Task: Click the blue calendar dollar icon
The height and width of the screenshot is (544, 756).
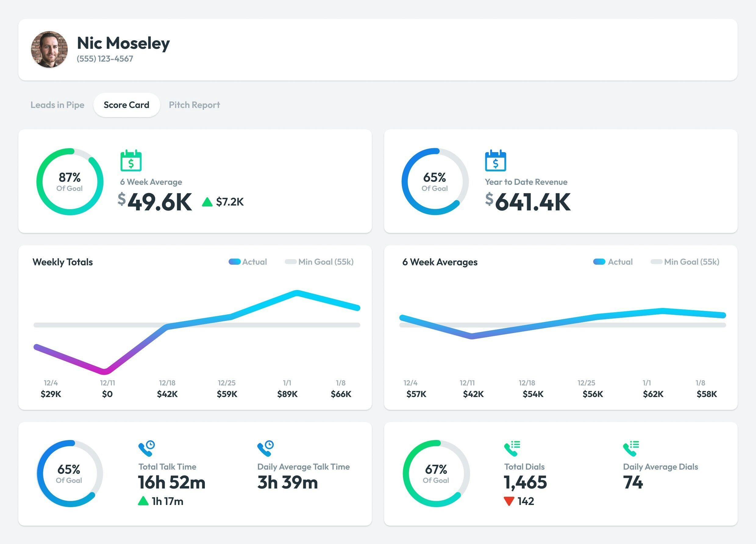Action: [495, 161]
